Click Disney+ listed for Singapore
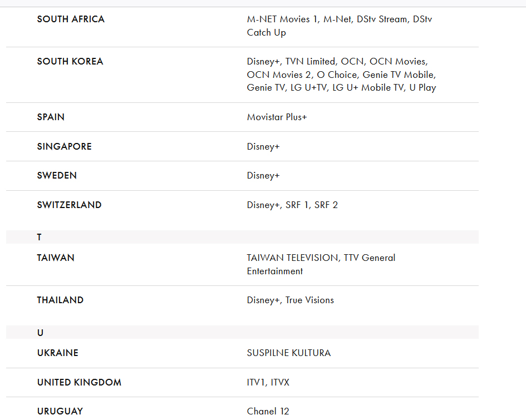The height and width of the screenshot is (420, 526). point(263,146)
